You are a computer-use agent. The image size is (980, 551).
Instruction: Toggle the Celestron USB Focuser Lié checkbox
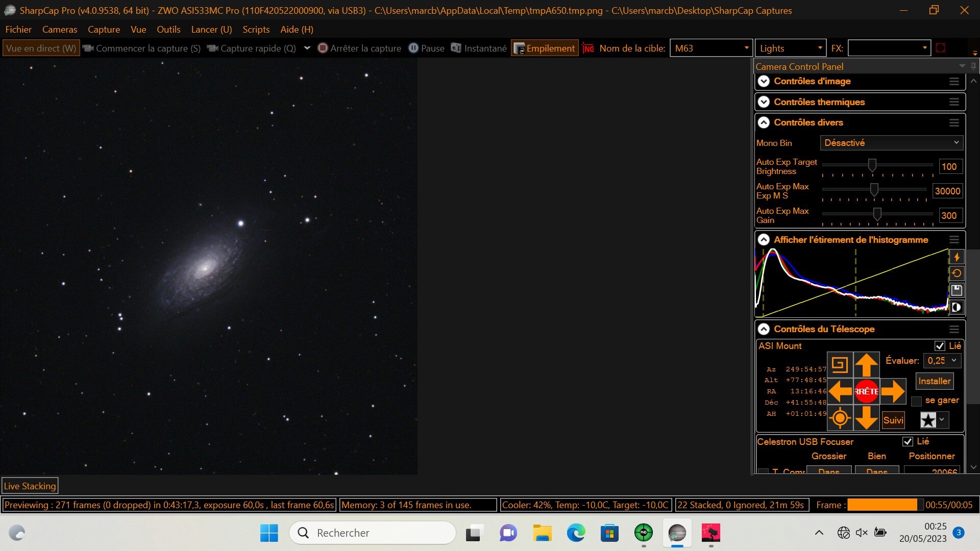pyautogui.click(x=908, y=441)
